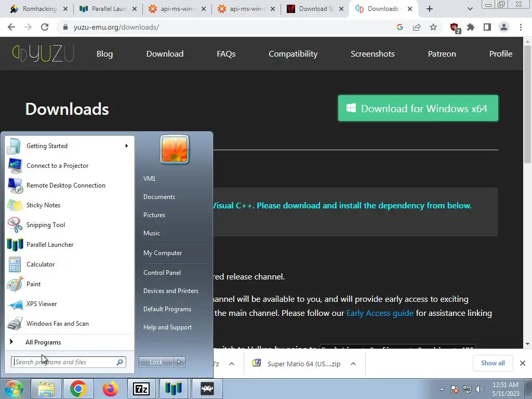Follow the Early Access guide link
This screenshot has height=399, width=532.
point(380,313)
